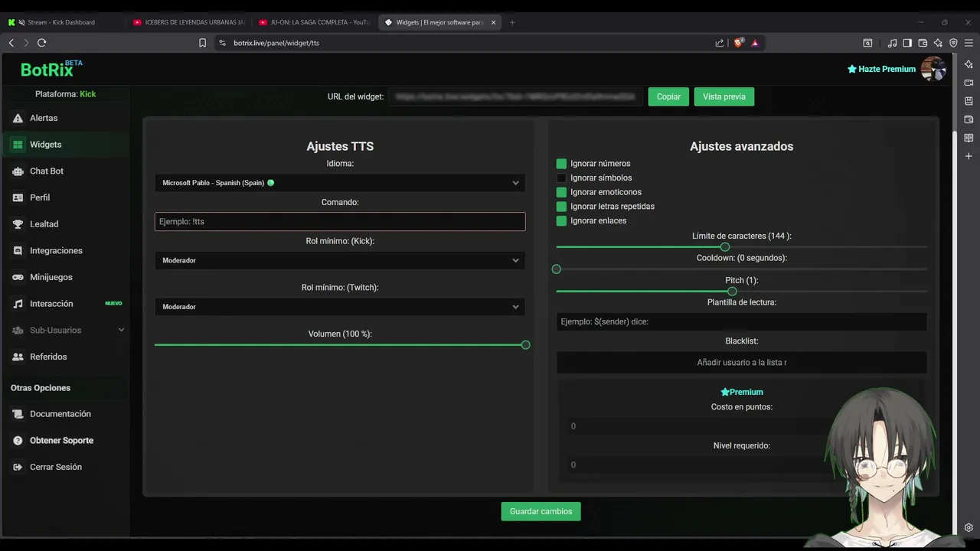Open the sidebar reading list book icon
Image resolution: width=980 pixels, height=551 pixels.
(969, 138)
